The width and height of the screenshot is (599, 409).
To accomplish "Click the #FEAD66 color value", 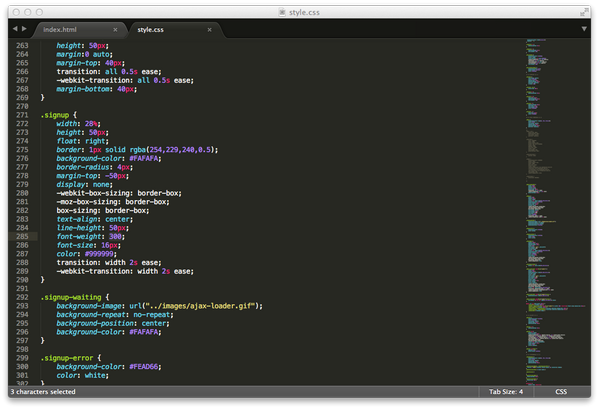I will click(x=144, y=367).
